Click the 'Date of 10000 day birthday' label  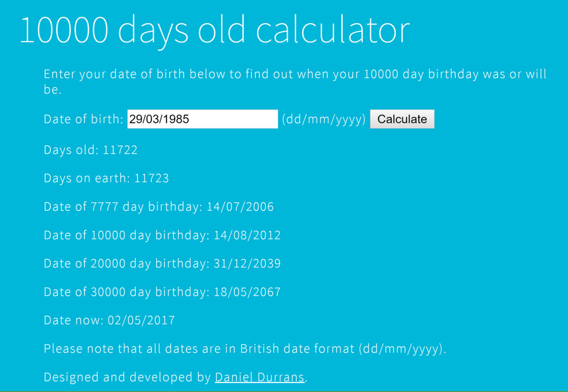126,235
